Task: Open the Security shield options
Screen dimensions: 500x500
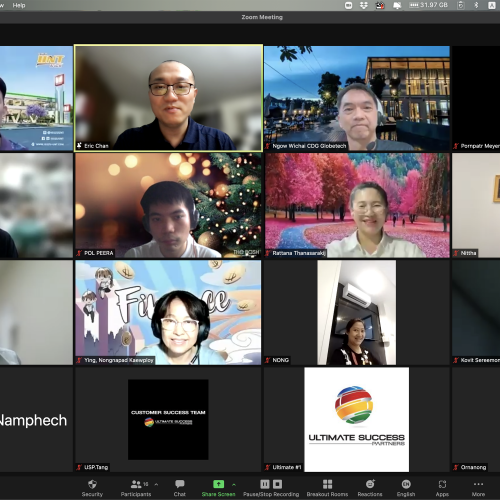Action: click(92, 488)
